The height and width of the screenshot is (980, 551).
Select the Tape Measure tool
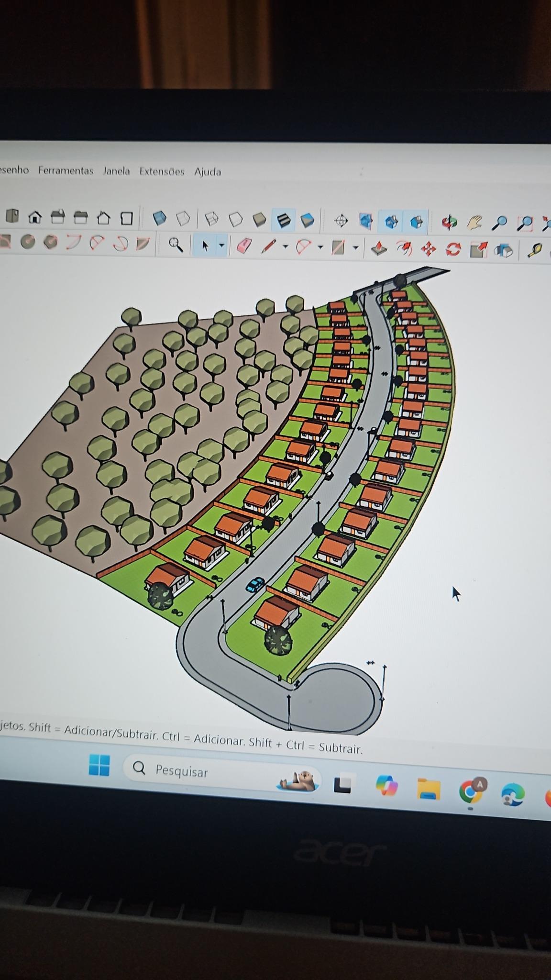[x=535, y=251]
